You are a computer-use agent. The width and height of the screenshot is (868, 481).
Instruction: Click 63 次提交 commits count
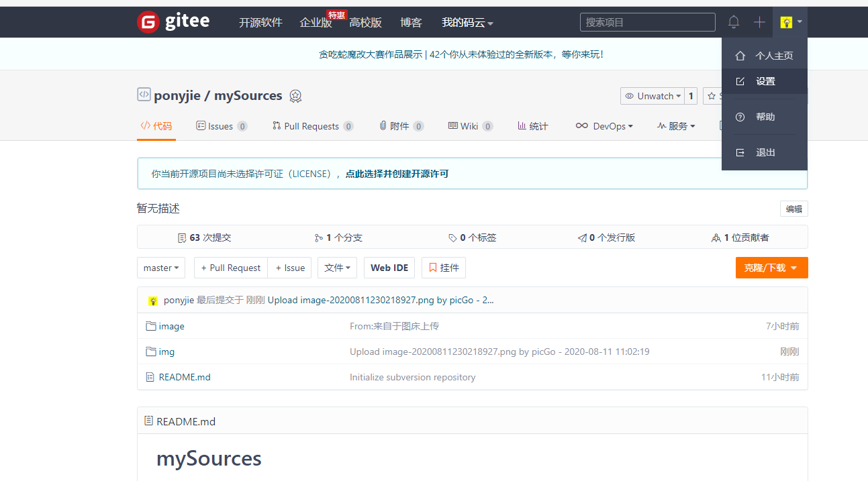[204, 237]
